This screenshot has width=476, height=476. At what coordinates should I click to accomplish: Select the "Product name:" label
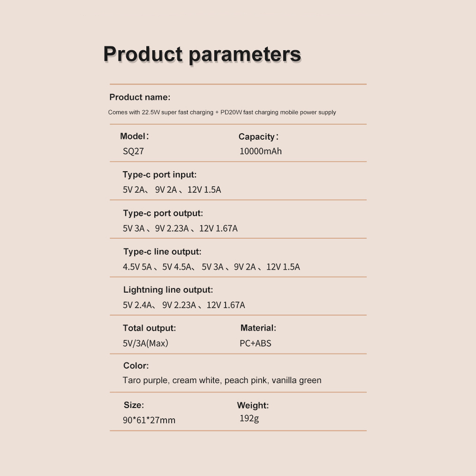pos(140,98)
